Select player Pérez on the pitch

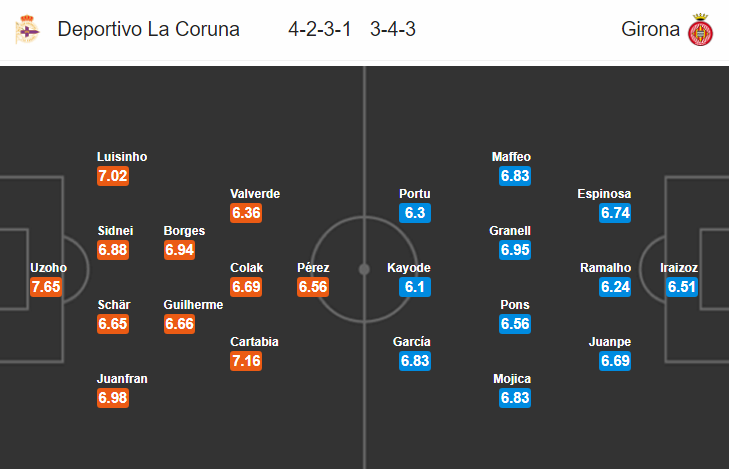click(313, 268)
